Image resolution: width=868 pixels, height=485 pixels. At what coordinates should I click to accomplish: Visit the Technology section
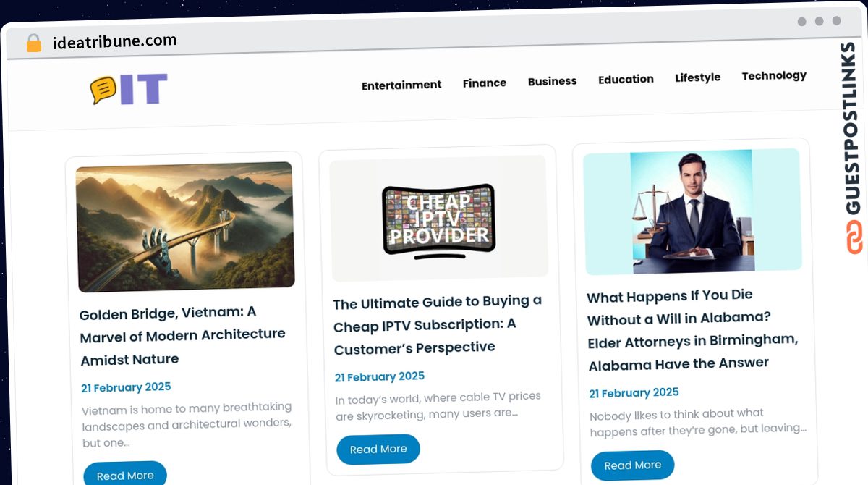click(774, 75)
